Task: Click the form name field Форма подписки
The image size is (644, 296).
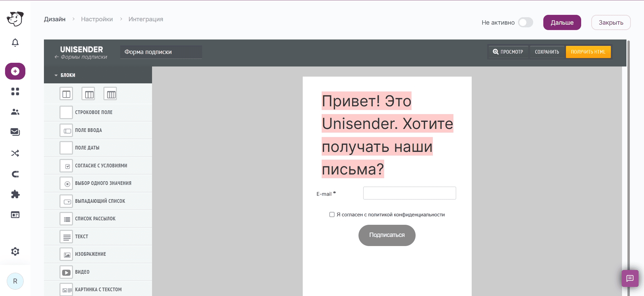Action: coord(161,52)
